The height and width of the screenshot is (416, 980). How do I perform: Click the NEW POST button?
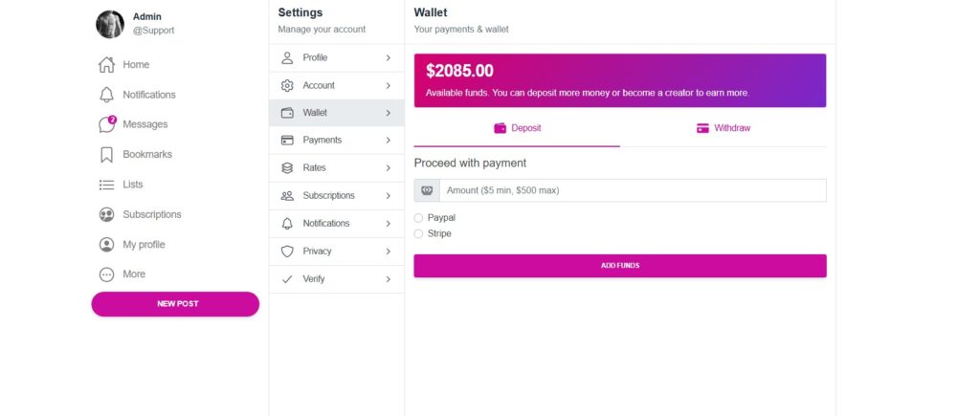[x=175, y=303]
